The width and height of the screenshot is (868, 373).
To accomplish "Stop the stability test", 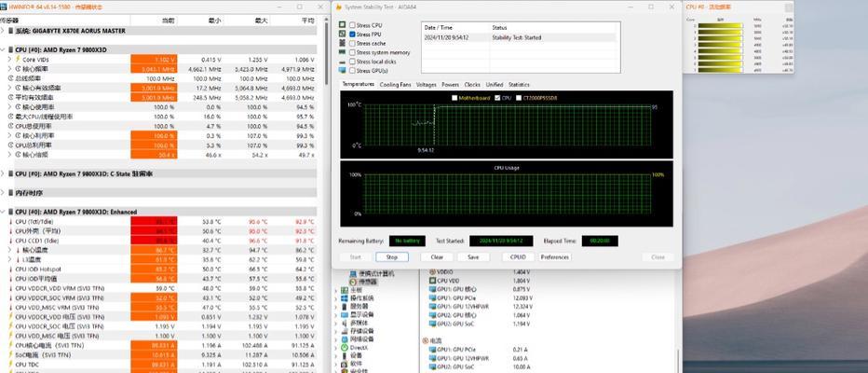I will tap(392, 257).
